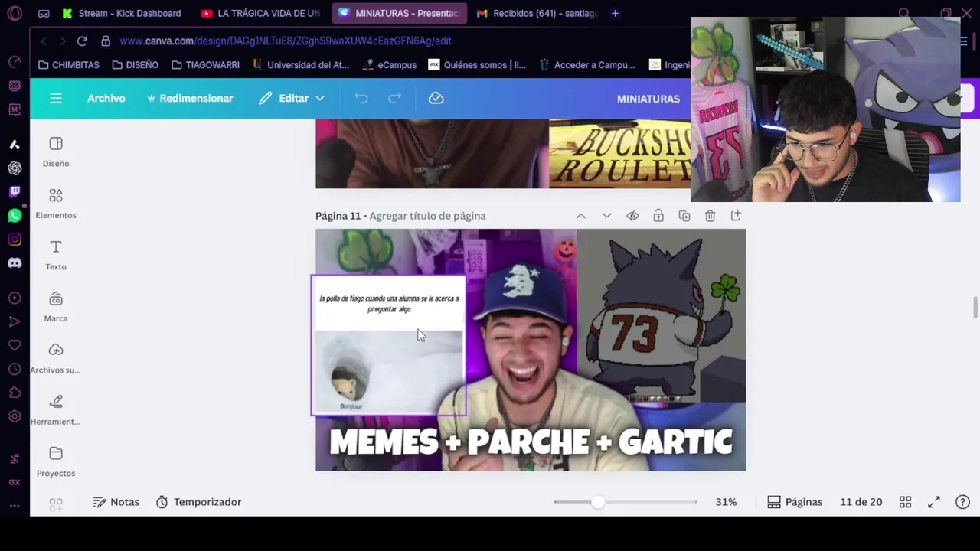The image size is (980, 551).
Task: Click the redo arrow in Canva toolbar
Action: 394,98
